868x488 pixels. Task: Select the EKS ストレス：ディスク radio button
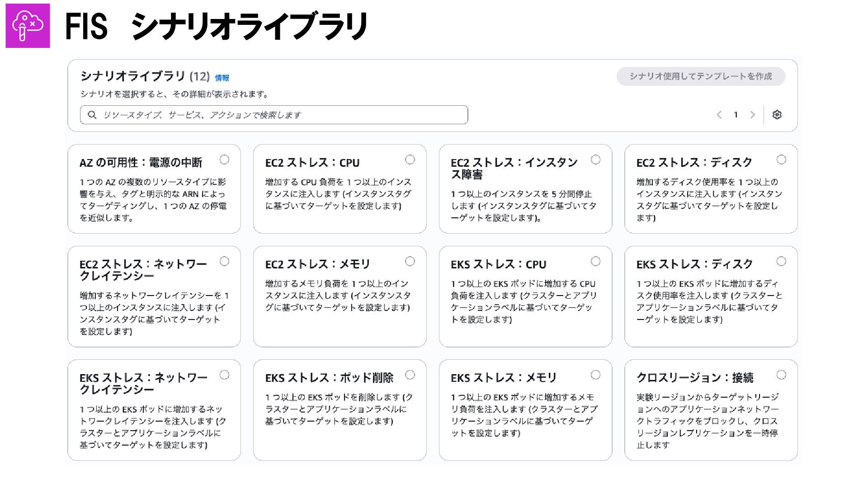tap(781, 261)
